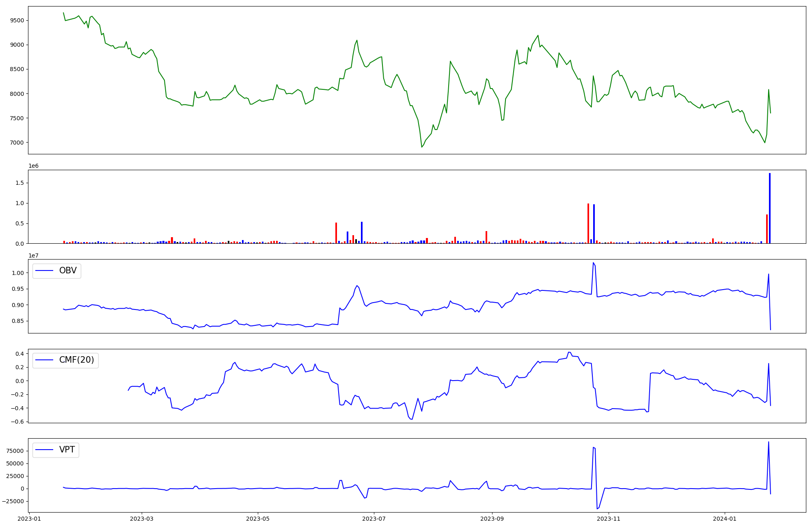812x528 pixels.
Task: Click the tallest blue volume bar
Action: [769, 208]
